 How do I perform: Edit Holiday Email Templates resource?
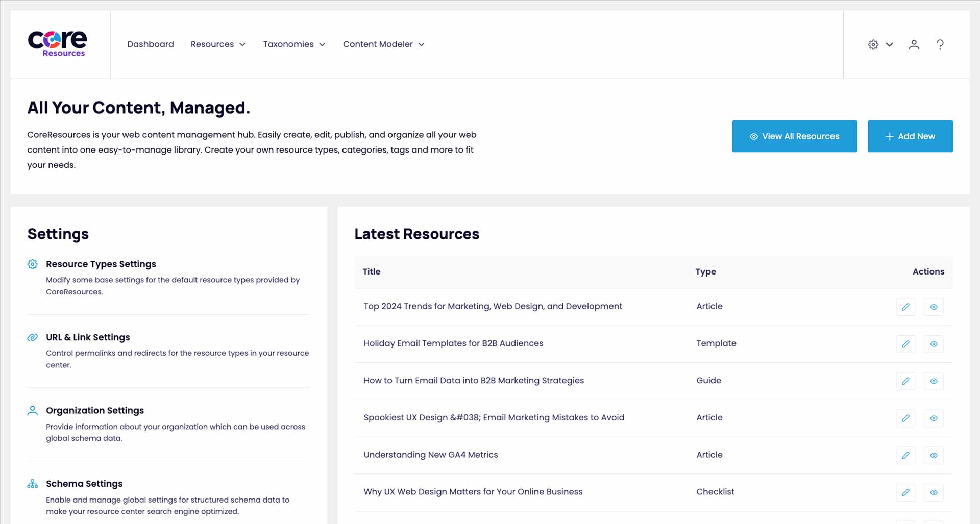905,344
